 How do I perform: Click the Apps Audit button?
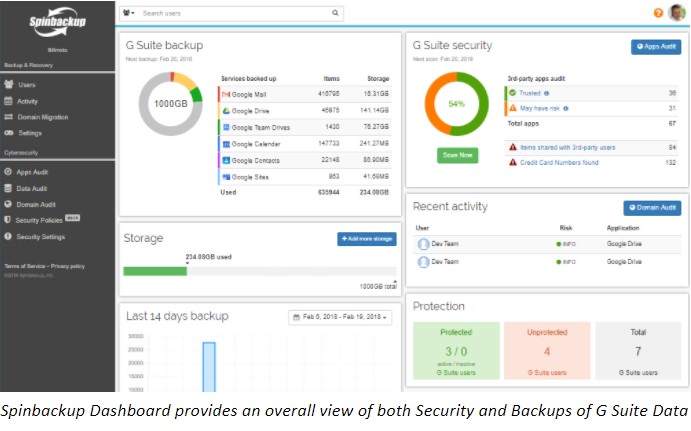click(x=656, y=47)
